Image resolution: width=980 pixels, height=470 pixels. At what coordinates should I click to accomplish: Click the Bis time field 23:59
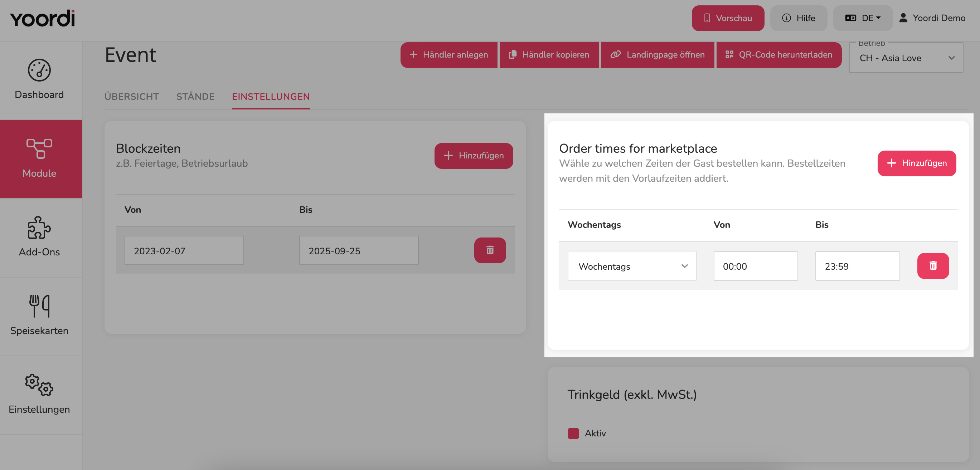click(x=858, y=266)
